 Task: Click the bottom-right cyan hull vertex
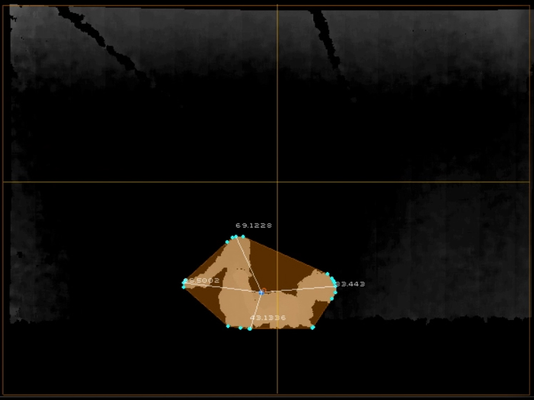point(313,327)
